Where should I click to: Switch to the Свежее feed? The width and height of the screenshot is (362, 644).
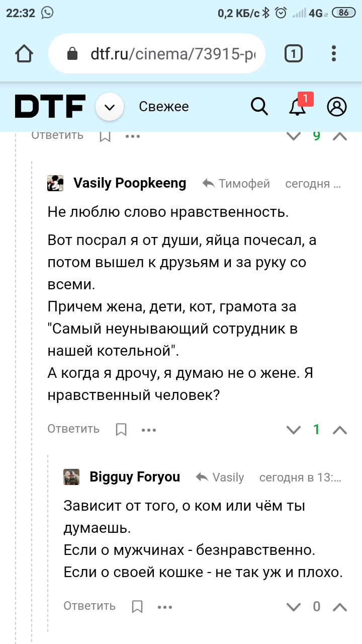(164, 107)
